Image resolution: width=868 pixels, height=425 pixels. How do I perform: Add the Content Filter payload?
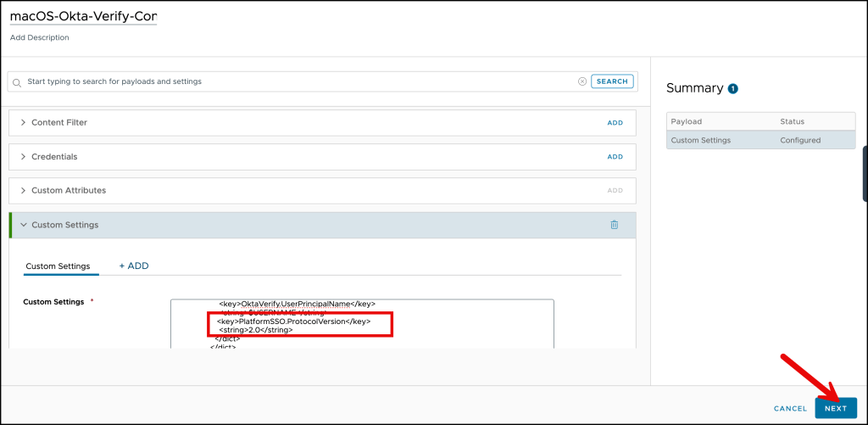click(615, 123)
